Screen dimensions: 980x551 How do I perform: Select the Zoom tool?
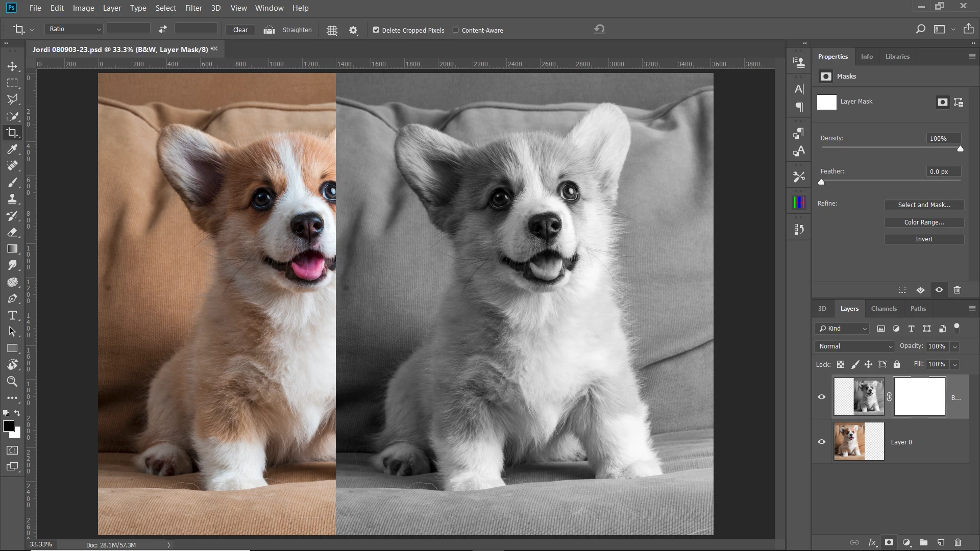coord(12,381)
